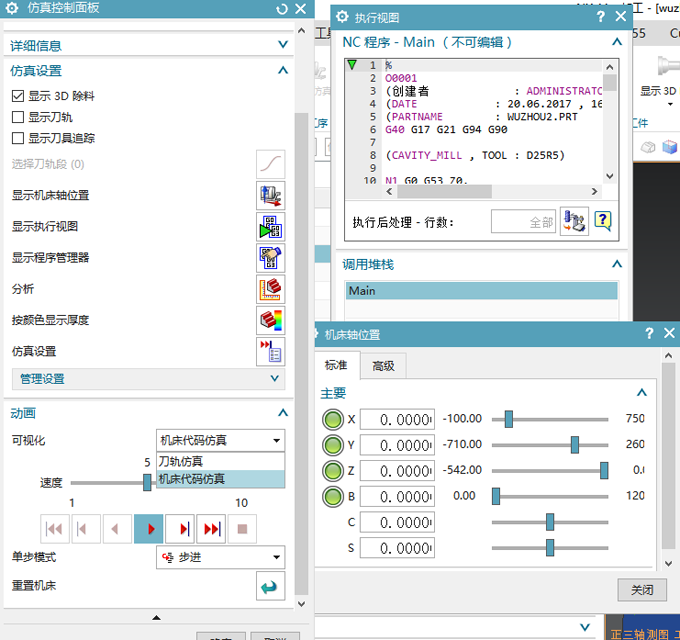
Task: Enable the 显示刀具追踪 checkbox
Action: pos(18,139)
